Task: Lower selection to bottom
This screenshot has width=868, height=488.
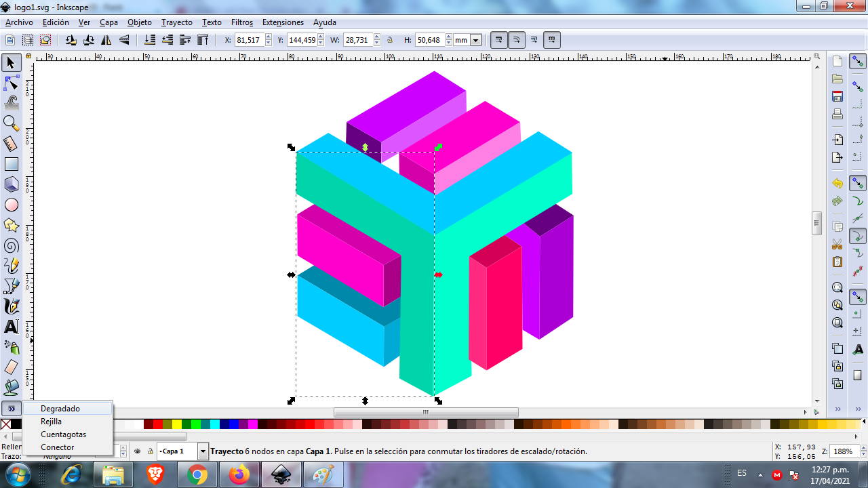Action: [x=150, y=40]
